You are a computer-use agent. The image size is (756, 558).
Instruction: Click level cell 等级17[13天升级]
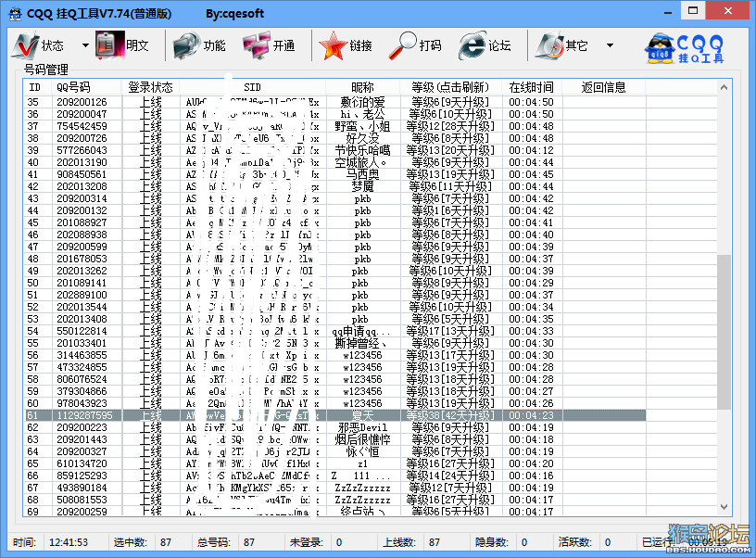[x=450, y=331]
